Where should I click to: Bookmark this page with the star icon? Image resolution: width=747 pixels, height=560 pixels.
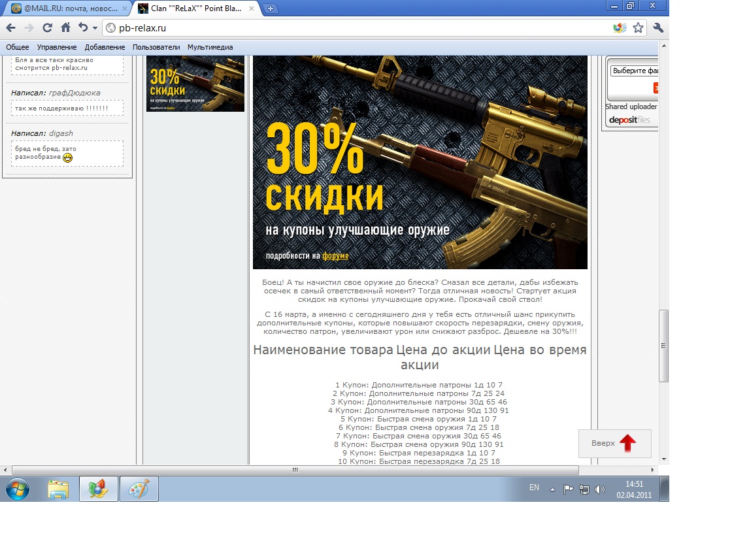click(x=638, y=28)
